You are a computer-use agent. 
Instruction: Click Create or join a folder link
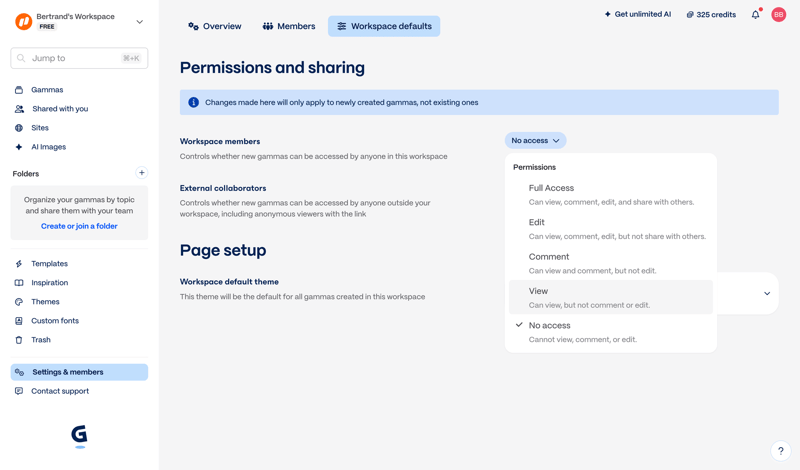click(79, 226)
